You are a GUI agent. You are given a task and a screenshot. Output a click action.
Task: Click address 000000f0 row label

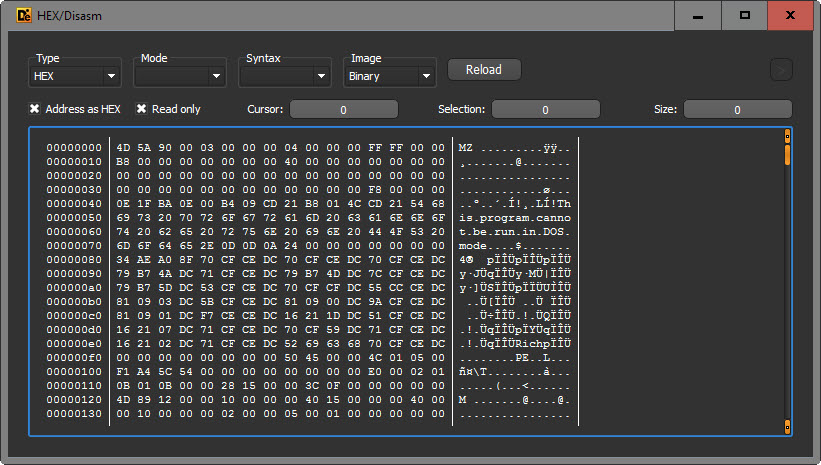pos(74,358)
